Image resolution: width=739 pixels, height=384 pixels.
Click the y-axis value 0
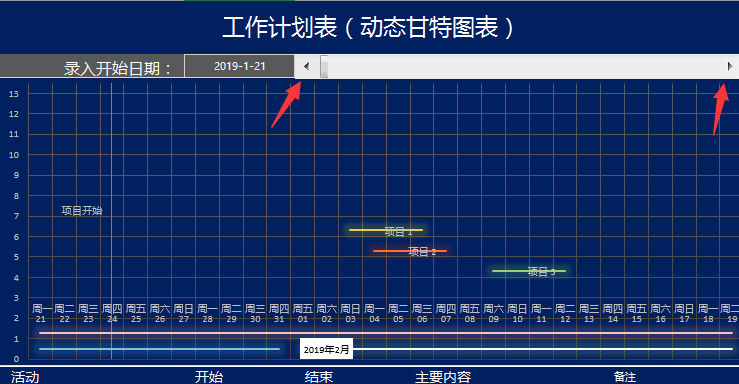click(16, 359)
